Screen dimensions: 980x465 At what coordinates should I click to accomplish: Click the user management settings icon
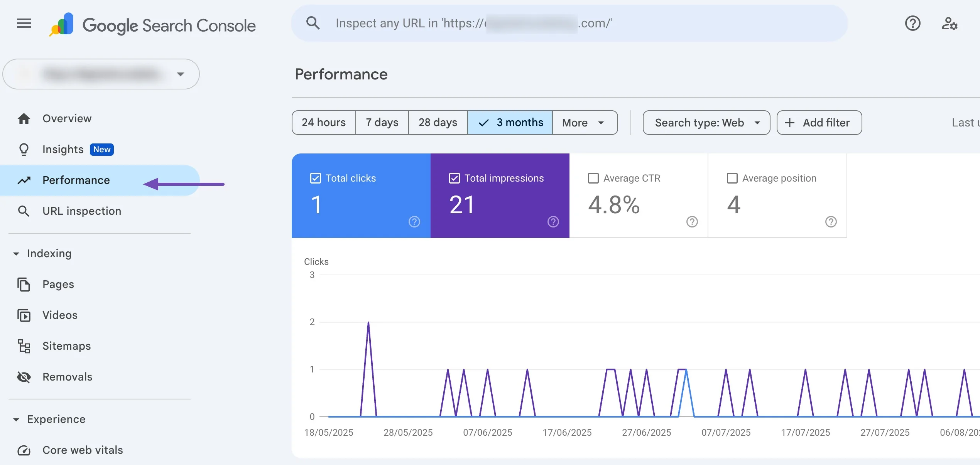pyautogui.click(x=950, y=24)
